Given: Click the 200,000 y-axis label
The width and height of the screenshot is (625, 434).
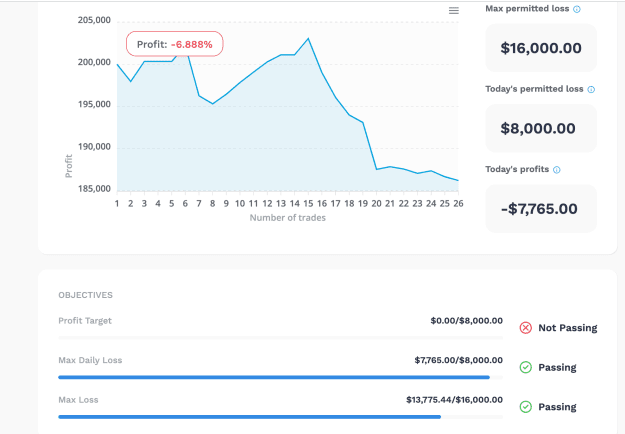Looking at the screenshot, I should pyautogui.click(x=94, y=62).
